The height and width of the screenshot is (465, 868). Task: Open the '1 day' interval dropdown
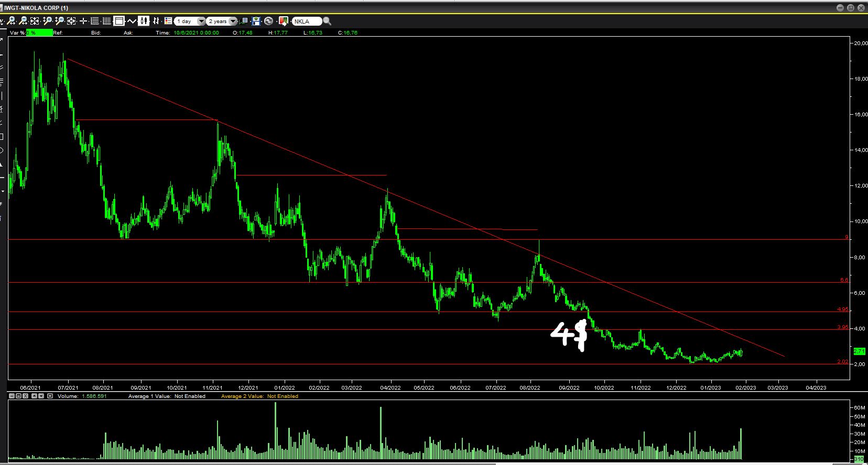(x=201, y=21)
